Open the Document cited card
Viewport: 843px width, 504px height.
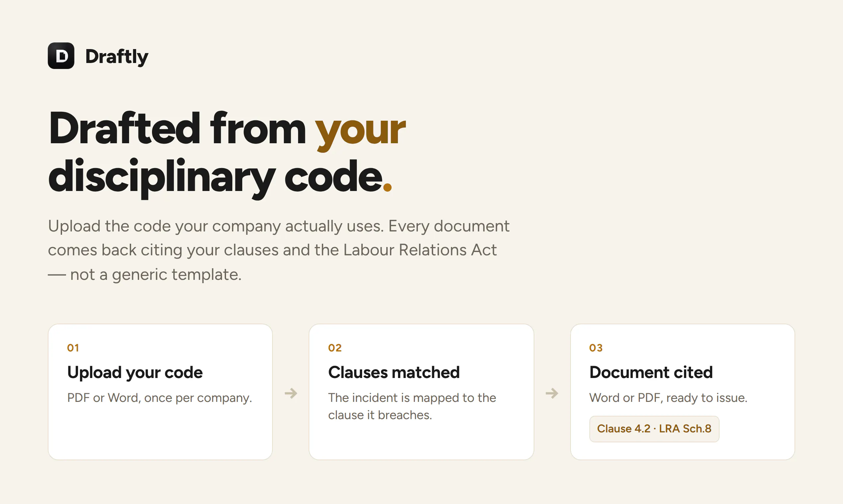(x=683, y=392)
